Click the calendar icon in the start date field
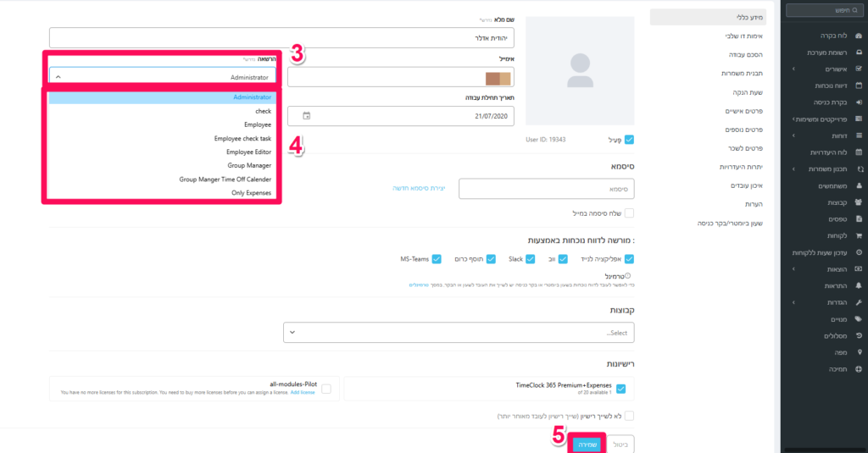This screenshot has width=868, height=453. click(x=307, y=116)
